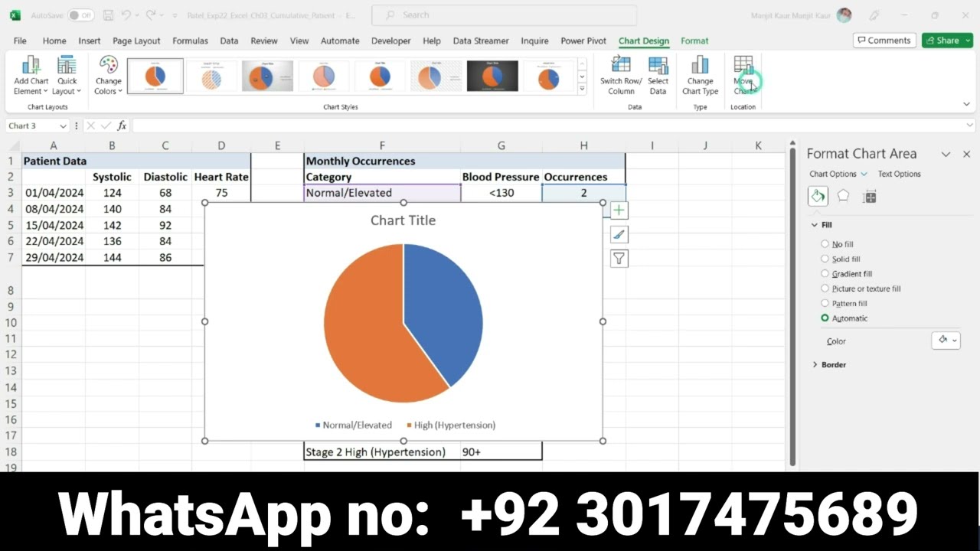Screen dimensions: 980x551
Task: Select Fill & Line icon in pane
Action: pyautogui.click(x=818, y=196)
